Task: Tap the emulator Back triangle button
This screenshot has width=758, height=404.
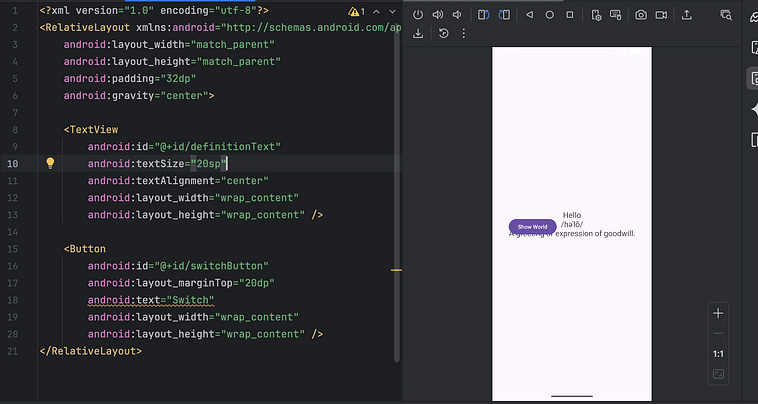Action: (530, 15)
